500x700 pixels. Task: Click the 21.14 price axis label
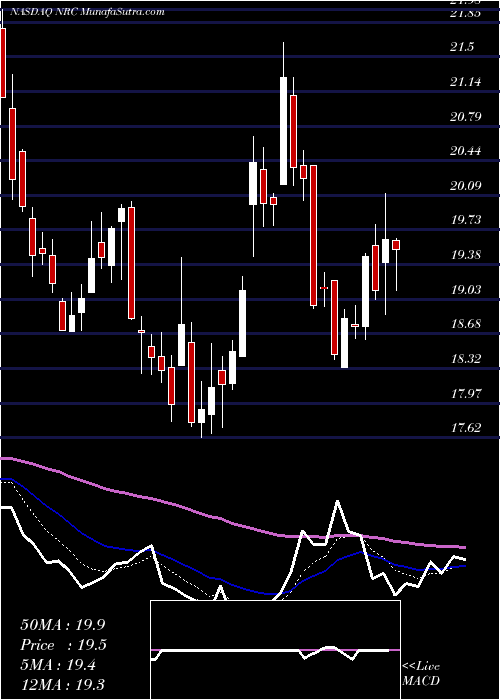(466, 82)
